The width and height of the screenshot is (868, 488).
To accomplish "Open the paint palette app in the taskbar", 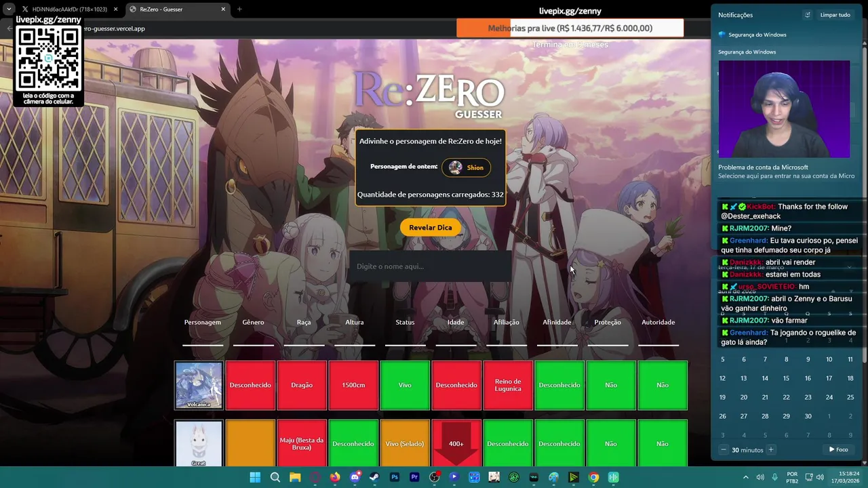I will (x=553, y=477).
